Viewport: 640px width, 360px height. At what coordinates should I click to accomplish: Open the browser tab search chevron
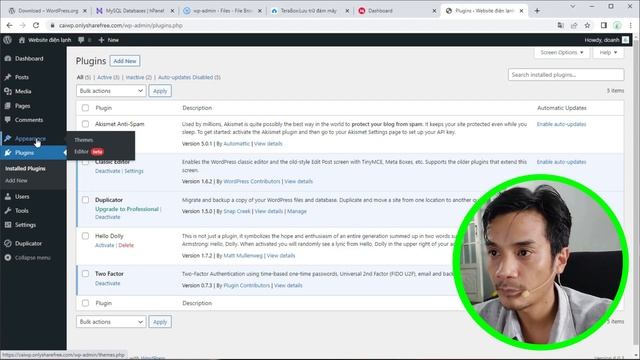pyautogui.click(x=573, y=7)
